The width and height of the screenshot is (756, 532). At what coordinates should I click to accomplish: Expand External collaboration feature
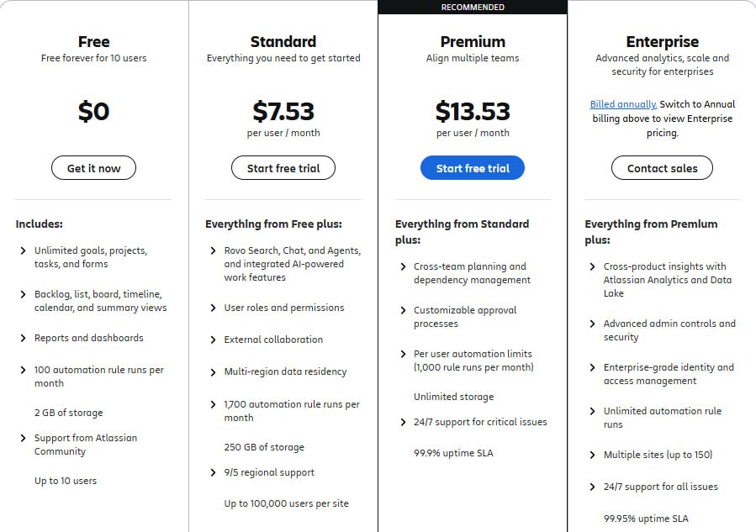pyautogui.click(x=214, y=340)
